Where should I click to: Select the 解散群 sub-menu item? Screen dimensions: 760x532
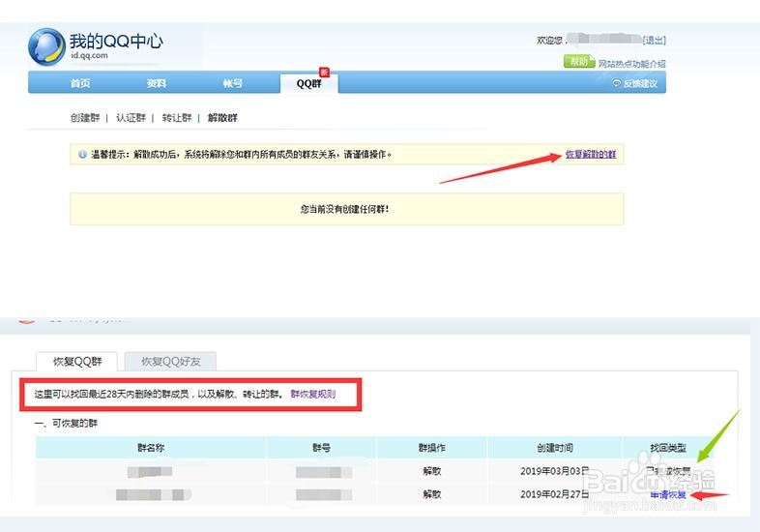coord(222,118)
